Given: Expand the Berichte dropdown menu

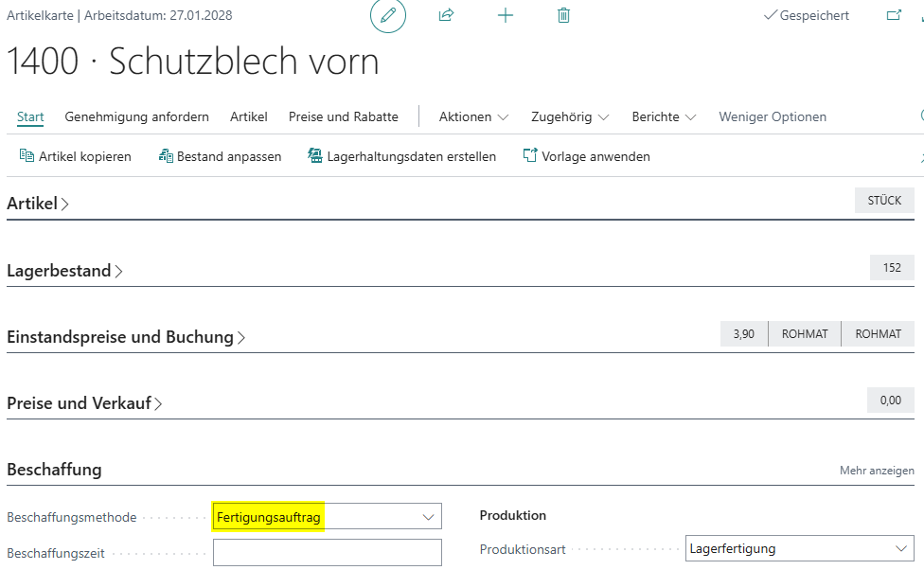Looking at the screenshot, I should (x=664, y=116).
